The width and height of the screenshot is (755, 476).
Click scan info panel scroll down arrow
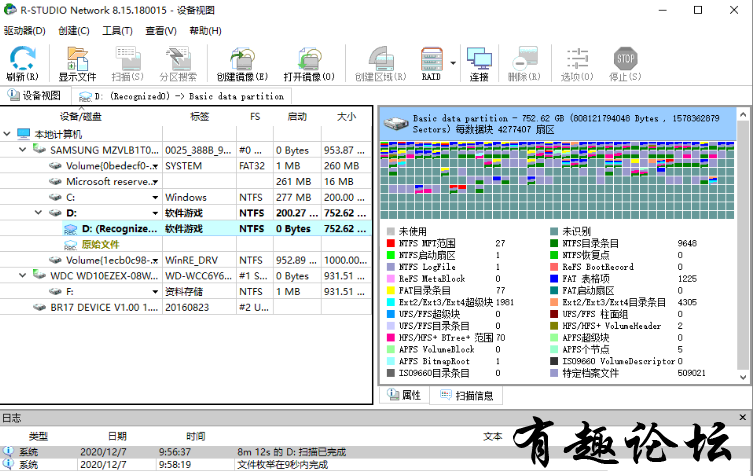pos(743,377)
